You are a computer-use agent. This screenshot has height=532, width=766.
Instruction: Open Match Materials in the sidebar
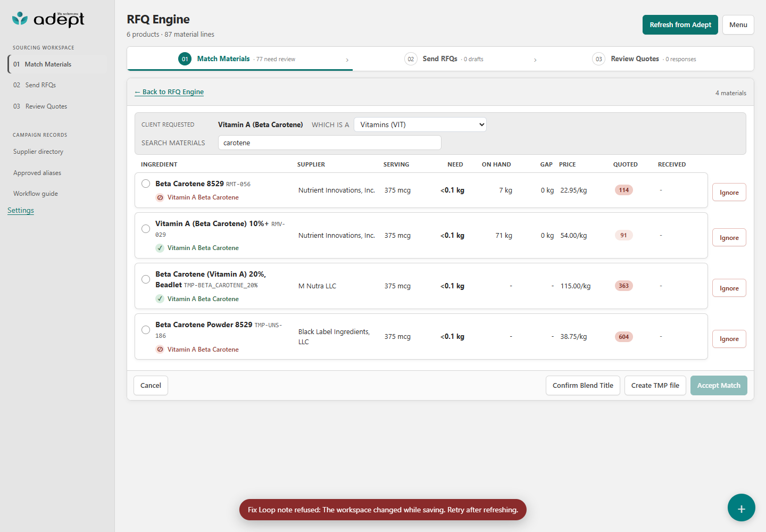tap(57, 64)
